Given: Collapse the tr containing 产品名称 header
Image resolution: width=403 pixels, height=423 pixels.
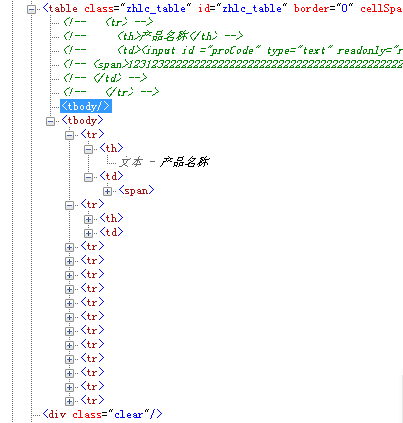Looking at the screenshot, I should [69, 135].
